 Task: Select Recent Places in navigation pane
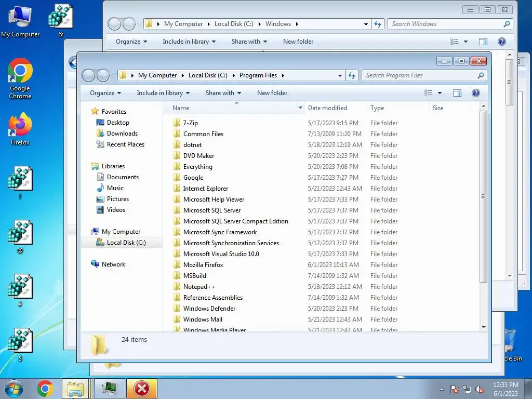tap(126, 144)
